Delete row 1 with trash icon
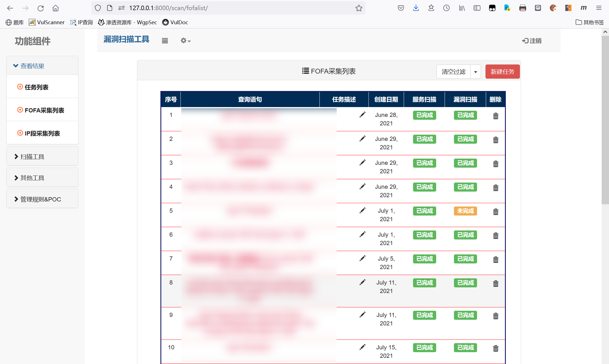 point(495,116)
